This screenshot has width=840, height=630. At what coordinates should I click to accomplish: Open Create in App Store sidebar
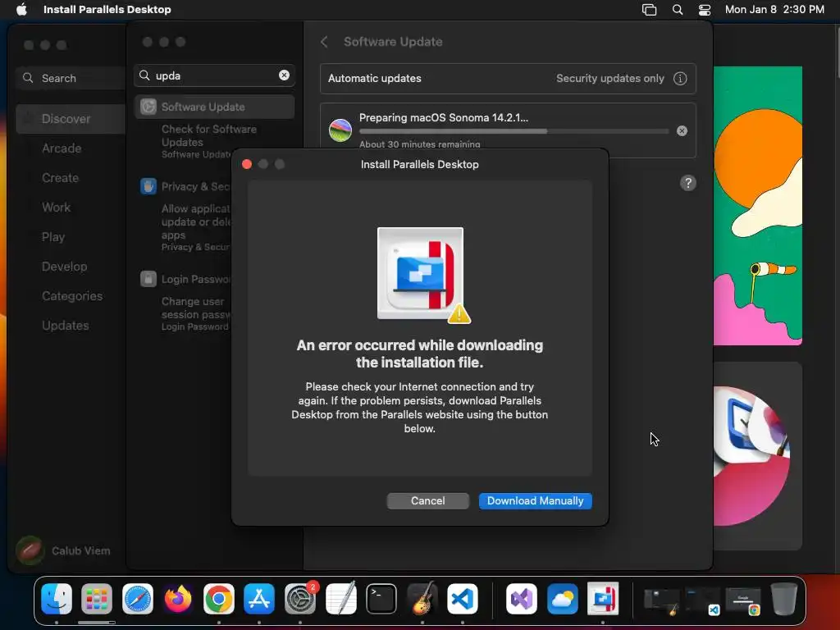pyautogui.click(x=60, y=178)
